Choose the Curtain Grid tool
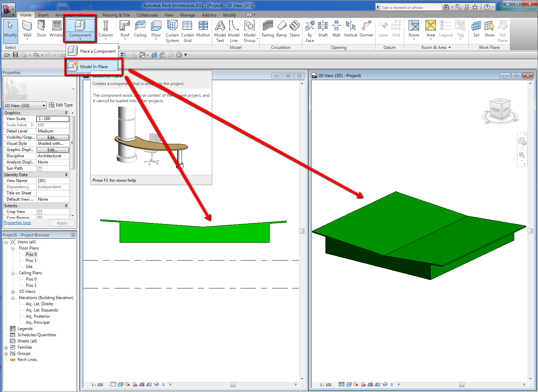 [x=187, y=31]
